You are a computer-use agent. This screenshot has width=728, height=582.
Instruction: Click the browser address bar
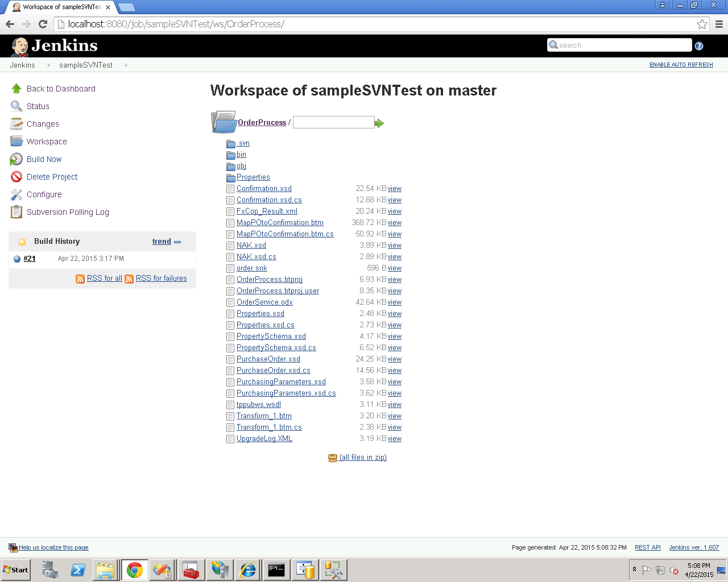tap(375, 24)
